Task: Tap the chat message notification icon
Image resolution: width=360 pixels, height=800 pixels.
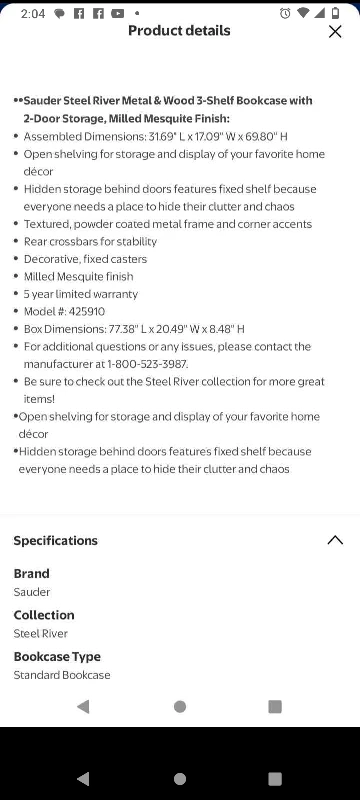Action: pos(60,14)
